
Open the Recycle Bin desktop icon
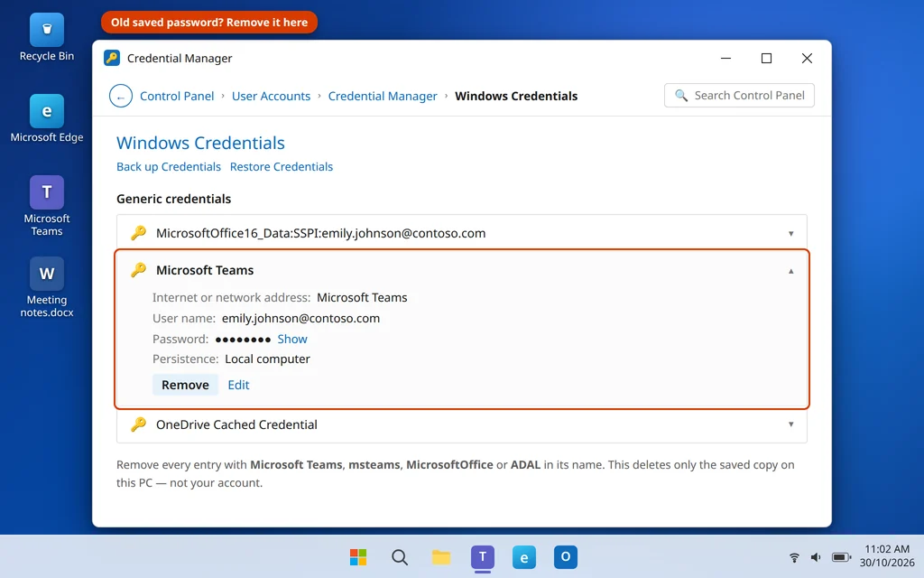[47, 38]
